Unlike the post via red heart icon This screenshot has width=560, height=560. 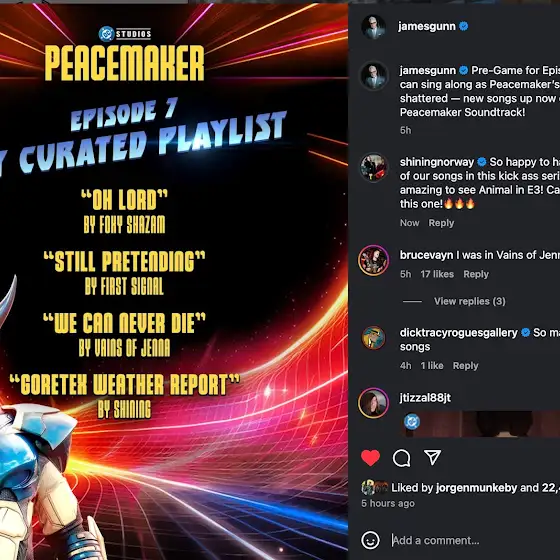click(x=370, y=458)
